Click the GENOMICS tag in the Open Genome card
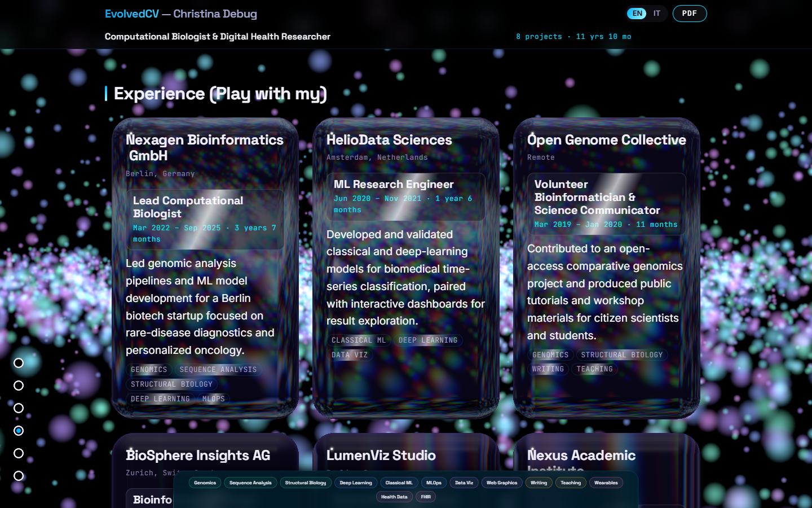 (550, 355)
